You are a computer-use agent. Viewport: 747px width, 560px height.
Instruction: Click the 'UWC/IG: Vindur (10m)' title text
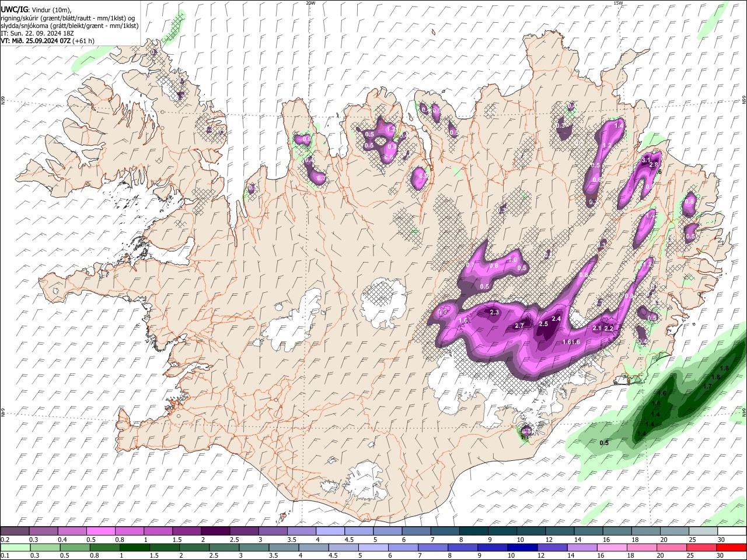(36, 9)
